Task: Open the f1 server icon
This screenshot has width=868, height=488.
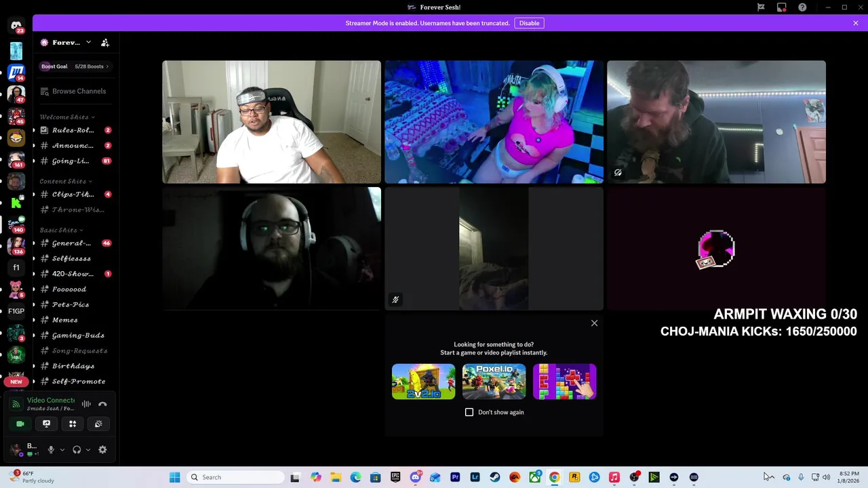Action: pyautogui.click(x=16, y=267)
